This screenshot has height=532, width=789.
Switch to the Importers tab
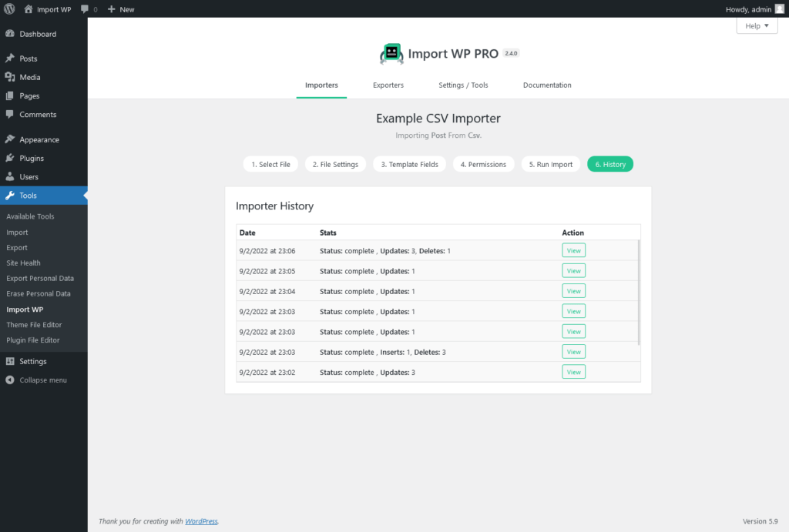pos(321,85)
